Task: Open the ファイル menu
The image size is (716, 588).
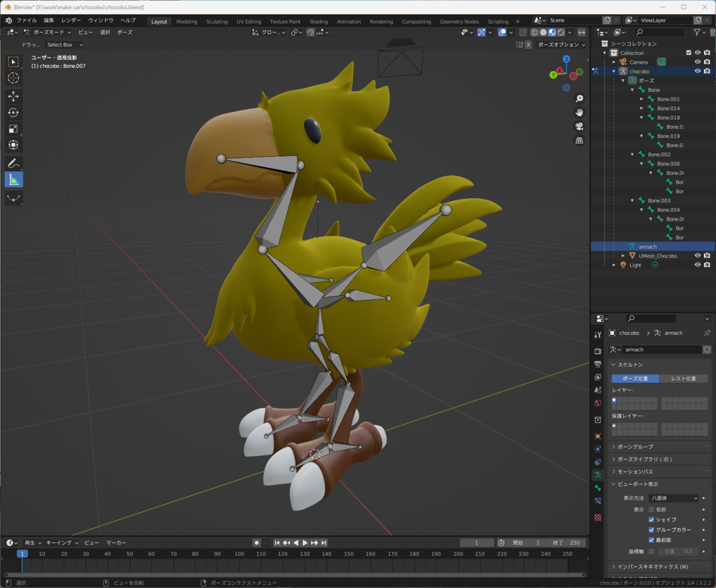Action: 26,20
